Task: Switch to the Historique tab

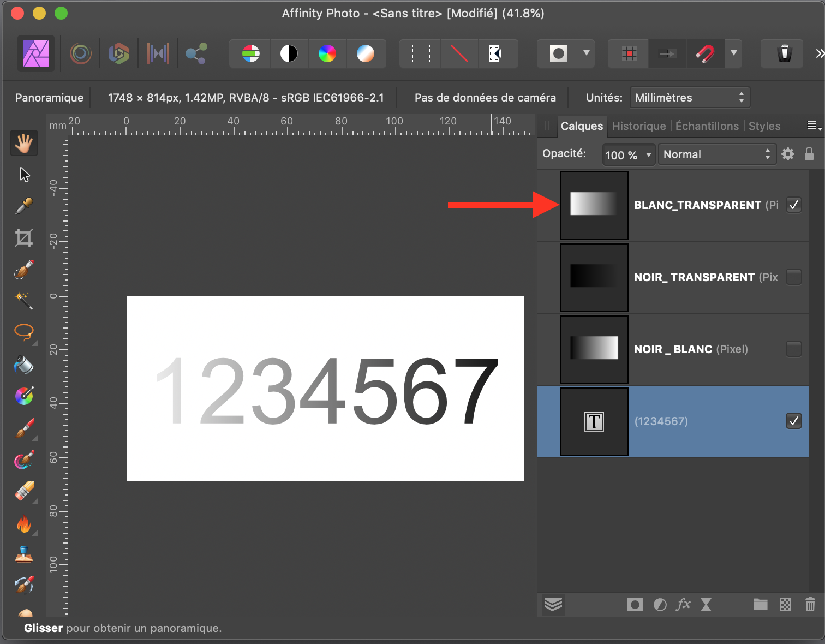Action: [639, 126]
